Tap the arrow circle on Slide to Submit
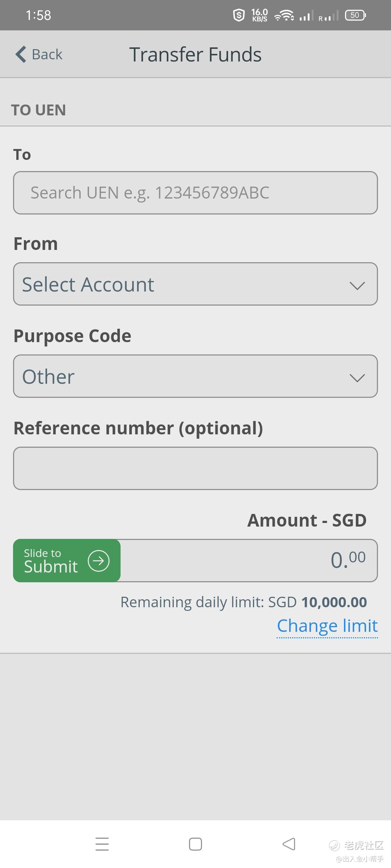 point(98,561)
